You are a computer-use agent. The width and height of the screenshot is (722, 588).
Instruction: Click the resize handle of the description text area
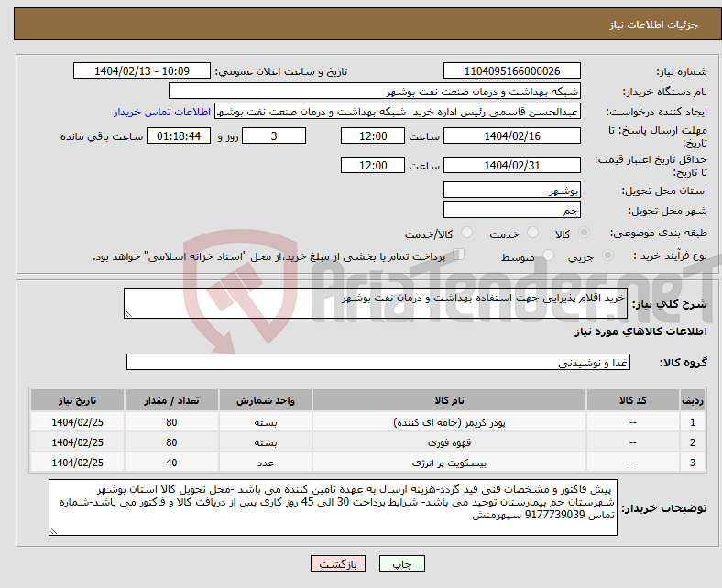[128, 313]
